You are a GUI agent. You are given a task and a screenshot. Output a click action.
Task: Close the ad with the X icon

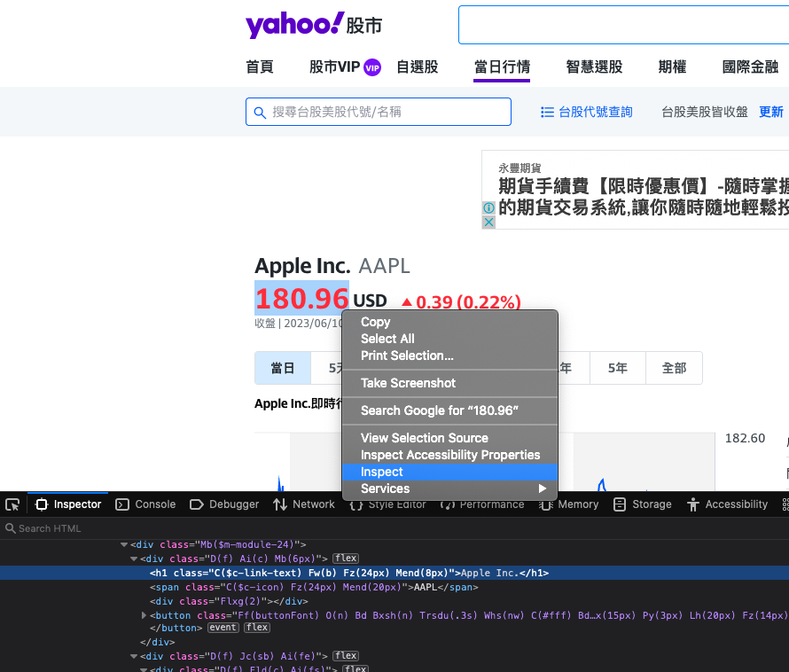[x=488, y=222]
